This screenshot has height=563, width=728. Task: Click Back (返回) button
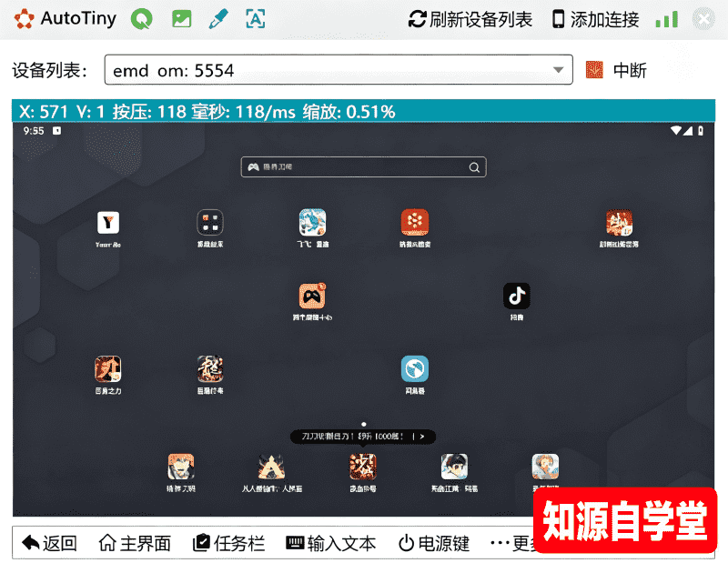[x=49, y=543]
